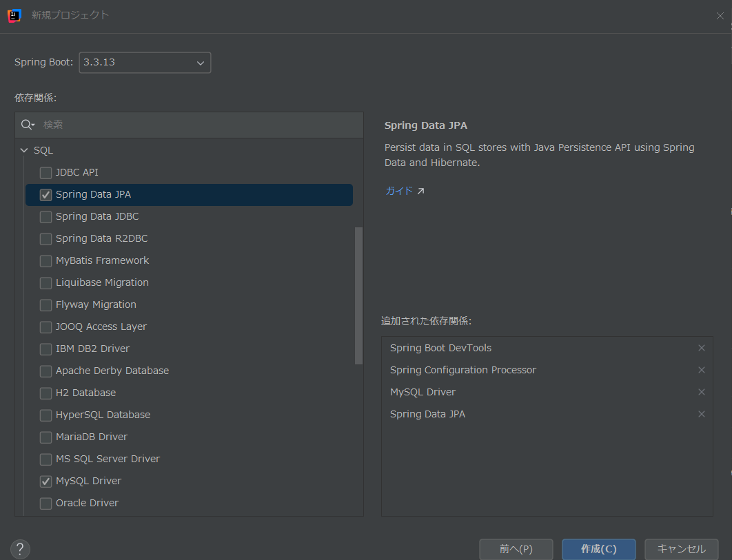Open help via the question mark icon

(x=19, y=549)
